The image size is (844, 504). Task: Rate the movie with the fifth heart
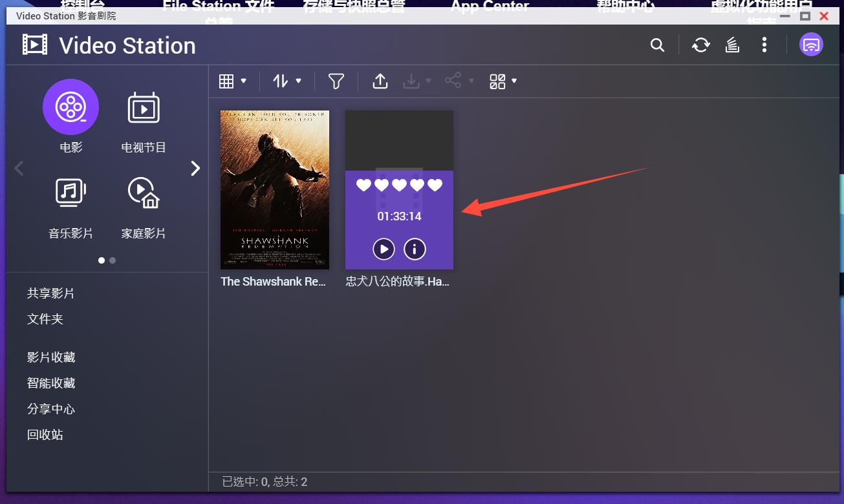(435, 185)
